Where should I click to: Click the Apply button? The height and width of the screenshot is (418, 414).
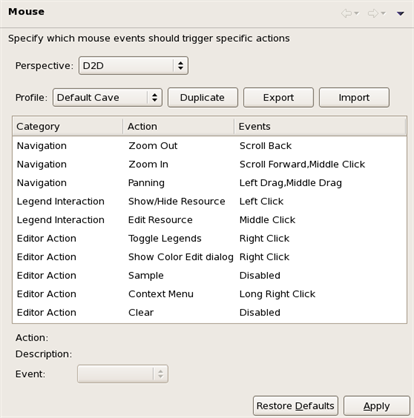[x=377, y=406]
